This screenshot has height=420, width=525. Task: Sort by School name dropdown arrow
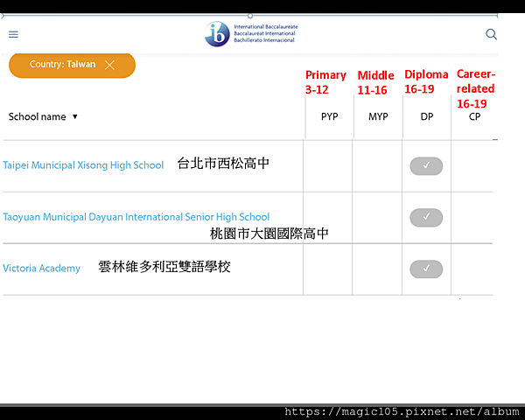click(x=75, y=116)
